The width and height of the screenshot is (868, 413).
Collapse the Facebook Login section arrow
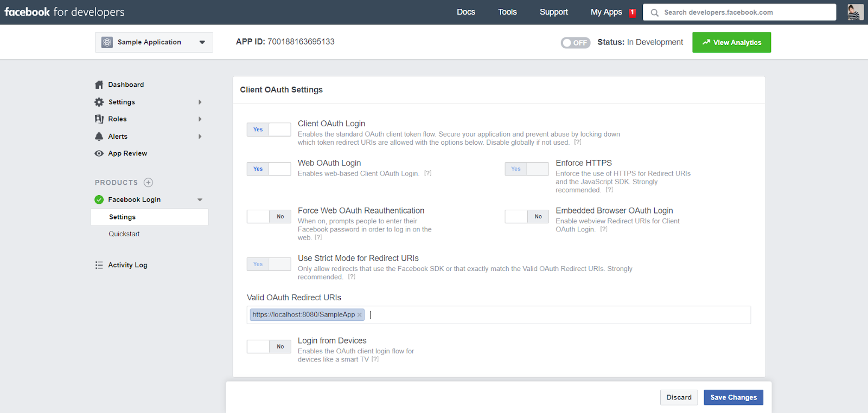200,200
